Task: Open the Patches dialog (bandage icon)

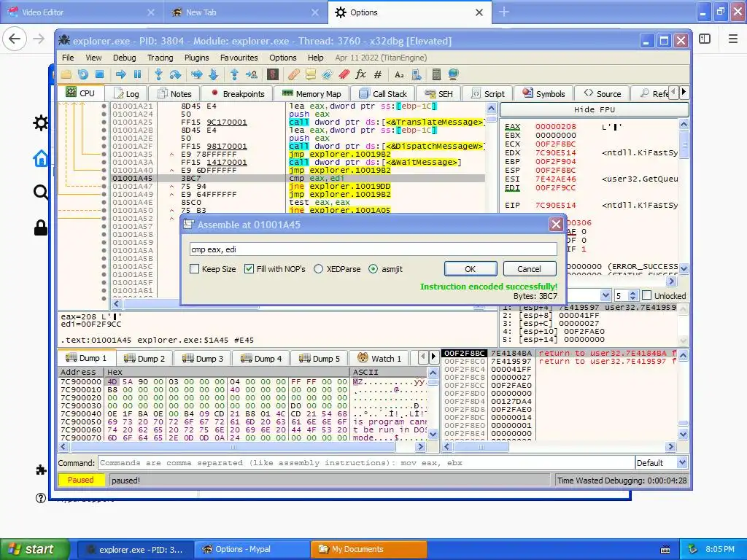Action: tap(293, 74)
